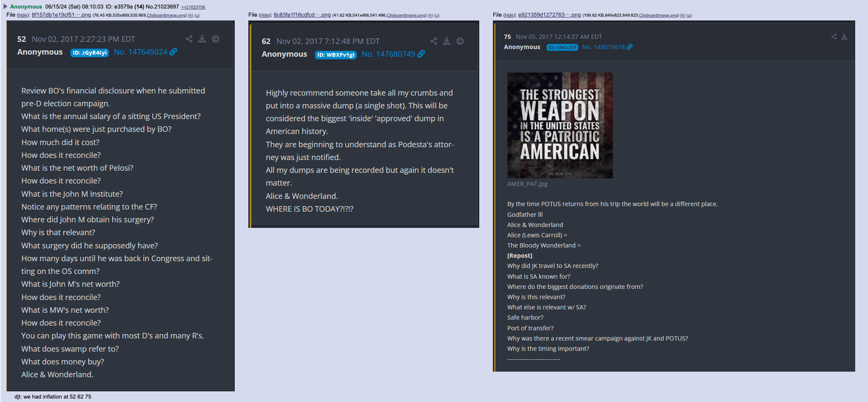Click ClipboardImage.png link of third file
This screenshot has width=868, height=402.
[658, 15]
